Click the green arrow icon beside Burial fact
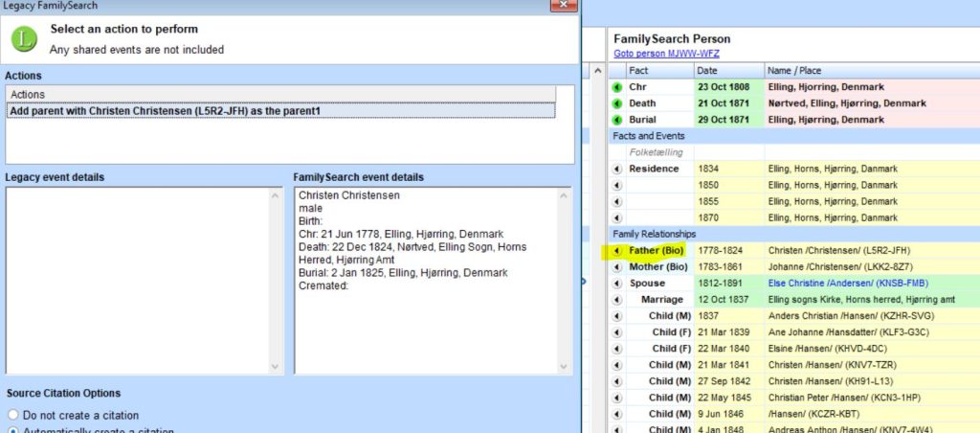The height and width of the screenshot is (433, 980). (x=617, y=120)
